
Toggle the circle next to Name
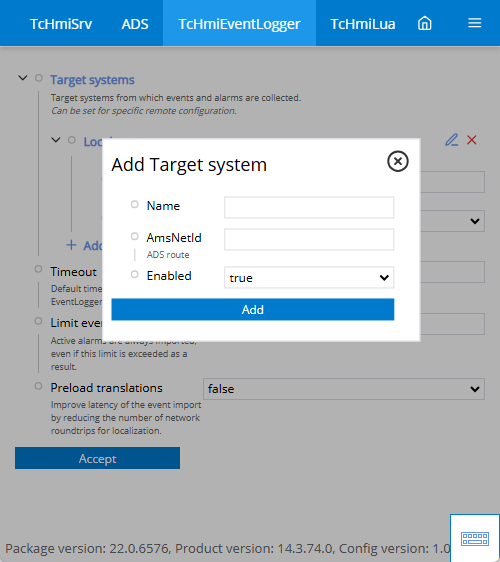coord(134,204)
